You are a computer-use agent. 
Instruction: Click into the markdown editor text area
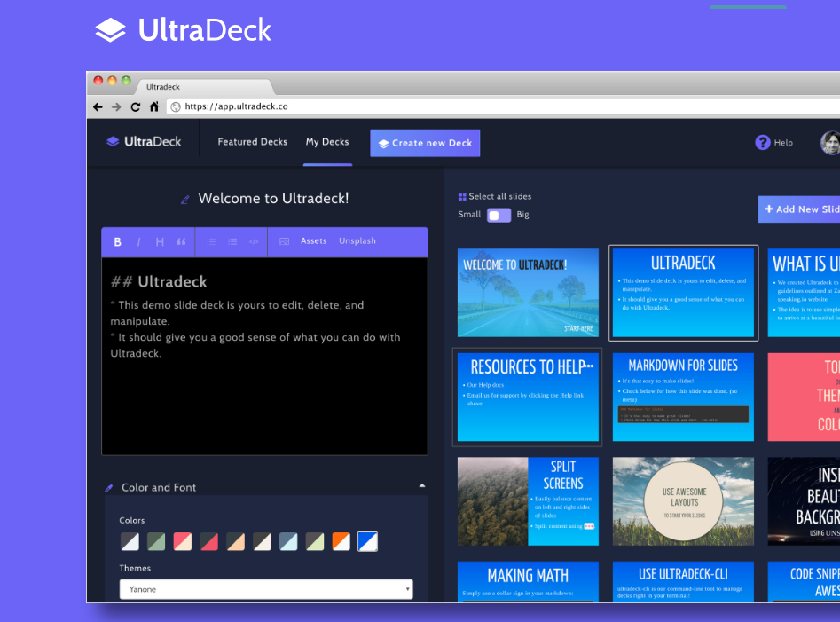[264, 357]
